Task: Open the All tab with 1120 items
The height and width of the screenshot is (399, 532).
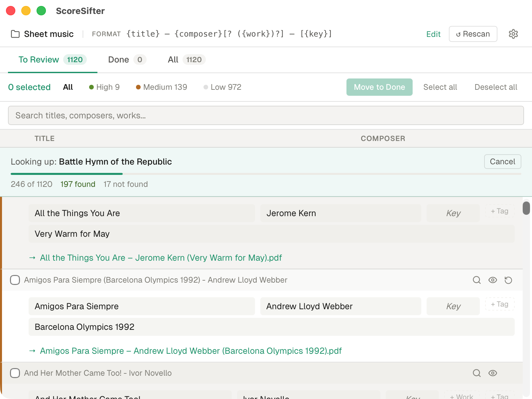Action: [x=186, y=60]
